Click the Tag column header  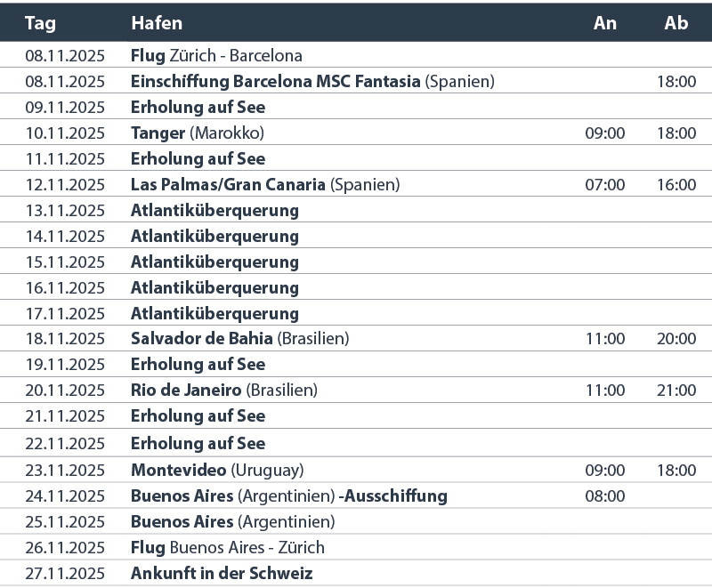point(40,23)
